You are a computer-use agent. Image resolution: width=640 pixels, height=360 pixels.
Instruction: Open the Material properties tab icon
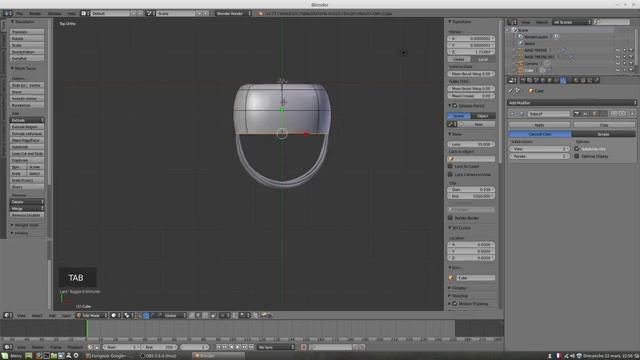576,80
